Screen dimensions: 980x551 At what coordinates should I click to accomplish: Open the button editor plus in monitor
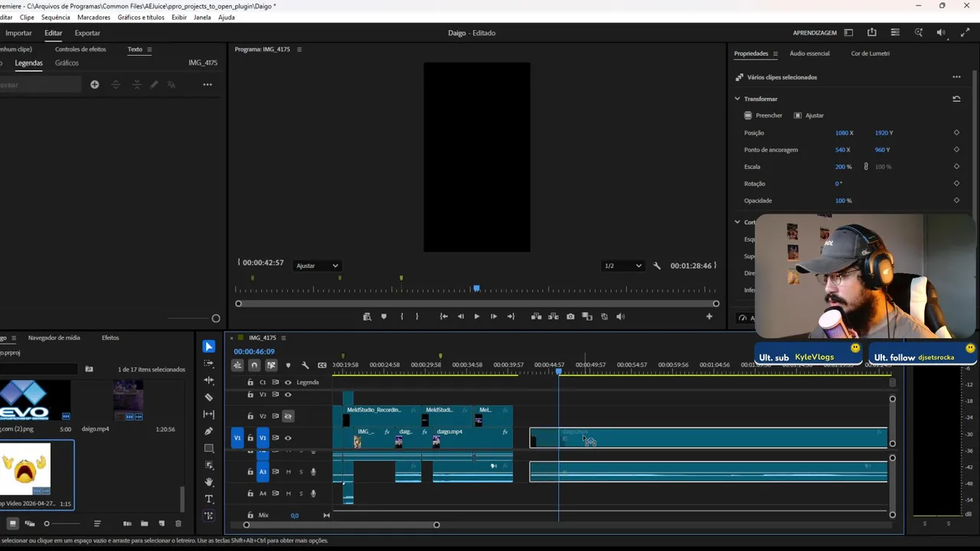[709, 316]
